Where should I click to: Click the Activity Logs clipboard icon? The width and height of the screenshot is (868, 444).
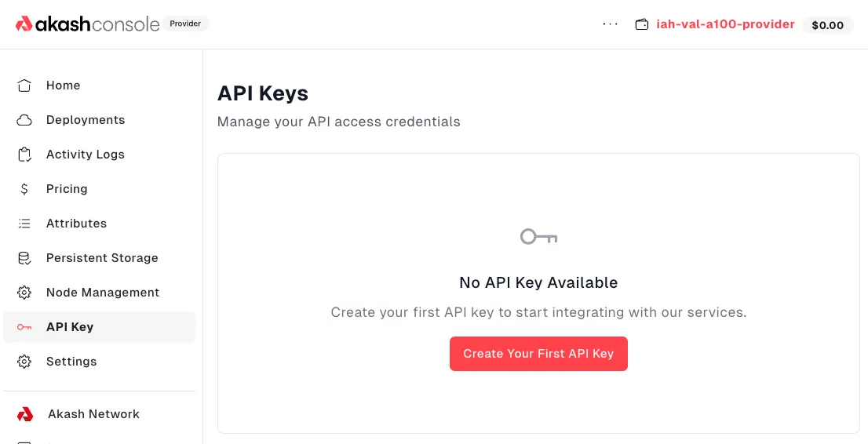[24, 155]
